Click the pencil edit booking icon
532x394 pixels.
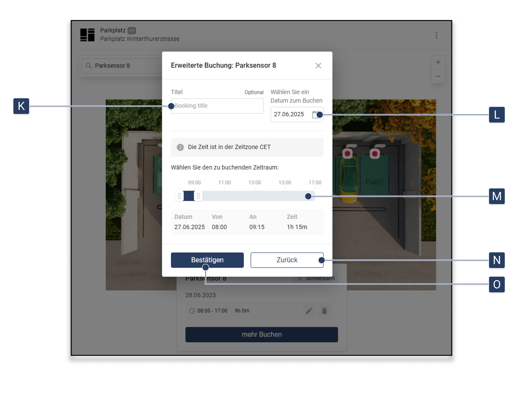point(309,311)
